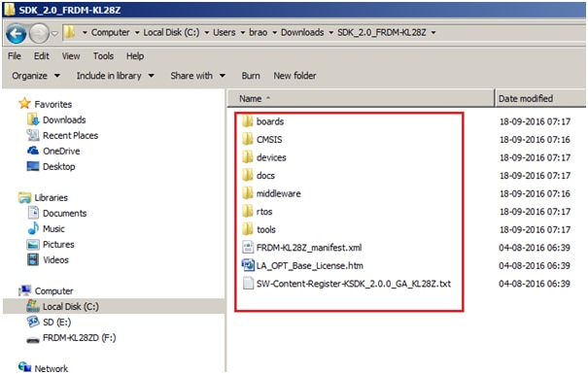Click the docs folder icon
The image size is (588, 374).
point(247,175)
